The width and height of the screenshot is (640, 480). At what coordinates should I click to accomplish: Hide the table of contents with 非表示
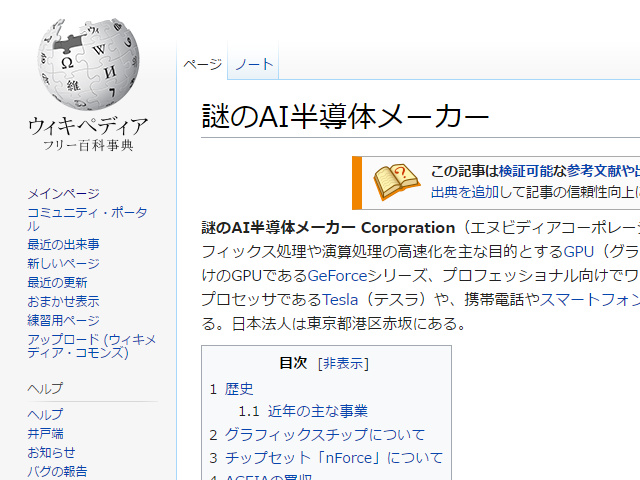343,363
